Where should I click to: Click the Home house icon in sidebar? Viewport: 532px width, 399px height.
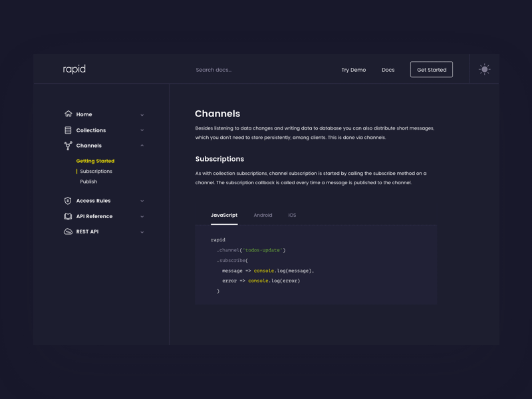click(68, 114)
